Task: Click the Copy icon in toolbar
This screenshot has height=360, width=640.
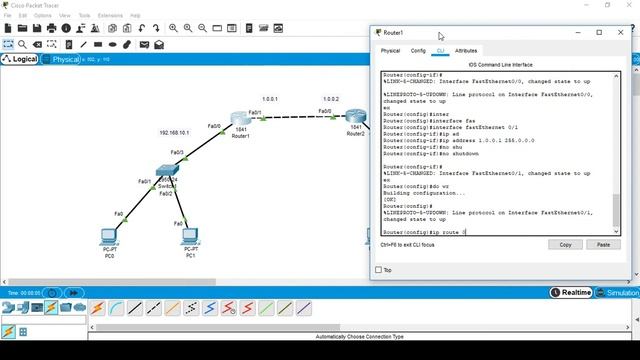Action: coord(112,28)
